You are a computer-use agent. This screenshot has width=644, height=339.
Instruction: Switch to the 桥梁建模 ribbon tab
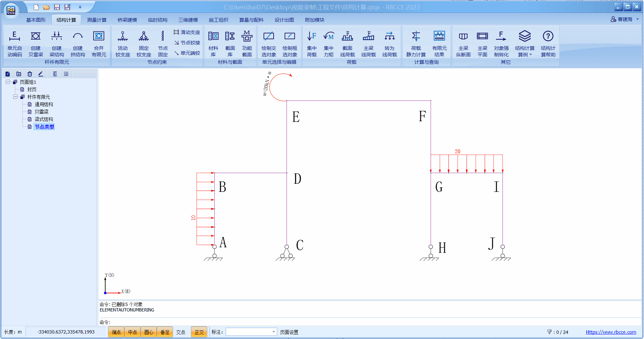127,20
